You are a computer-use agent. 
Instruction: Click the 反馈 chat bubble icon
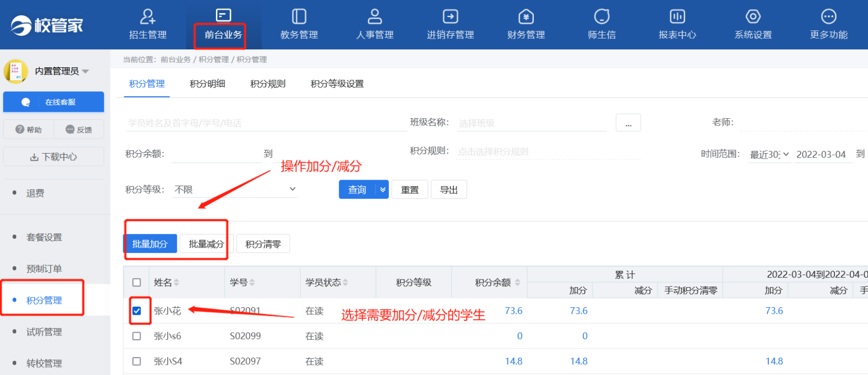70,129
